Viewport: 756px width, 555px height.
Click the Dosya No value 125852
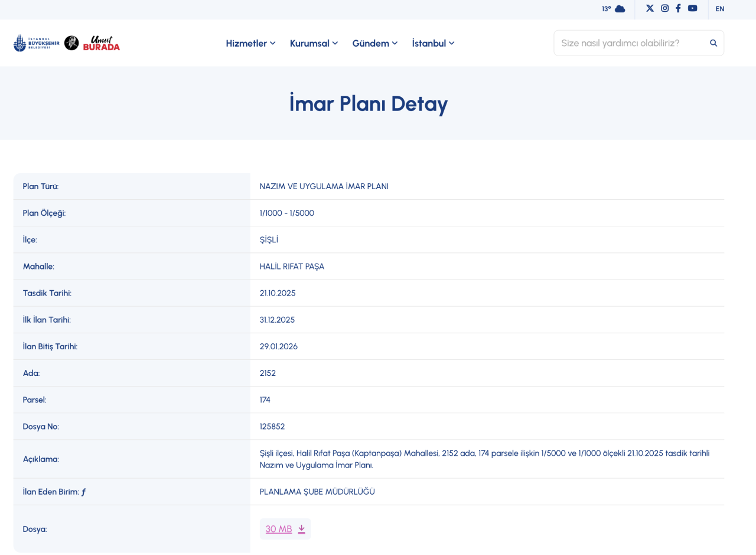[272, 426]
